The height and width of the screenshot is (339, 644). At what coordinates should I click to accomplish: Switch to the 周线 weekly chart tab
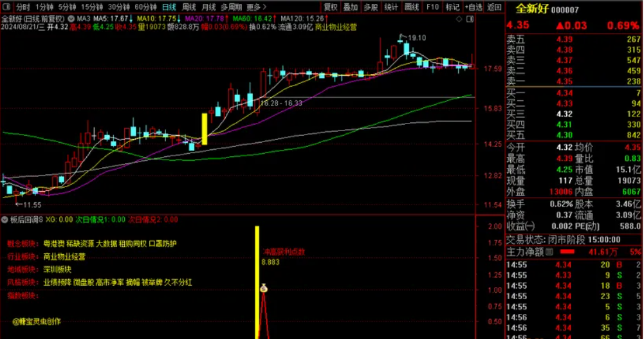click(189, 7)
